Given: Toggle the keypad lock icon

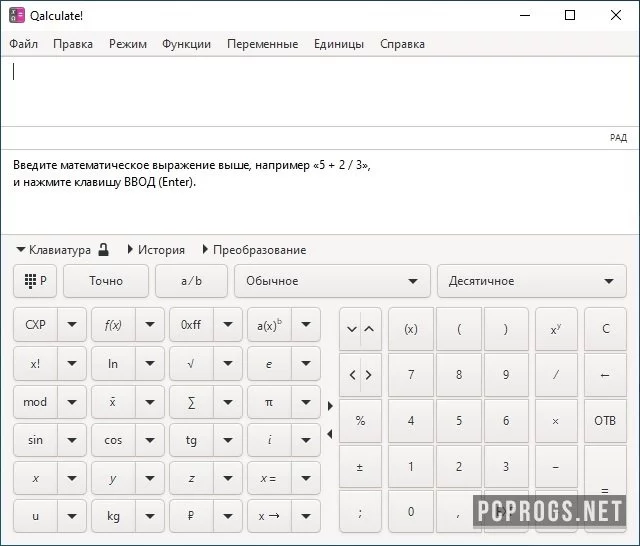Looking at the screenshot, I should pyautogui.click(x=104, y=249).
